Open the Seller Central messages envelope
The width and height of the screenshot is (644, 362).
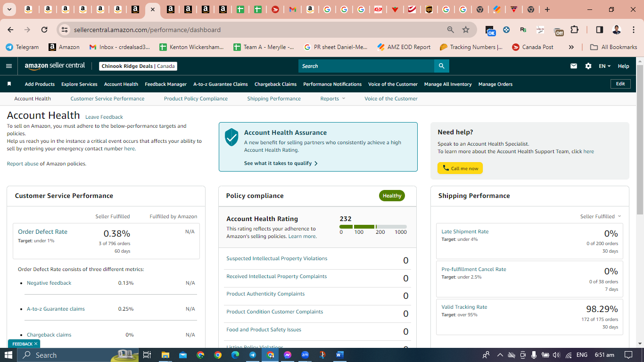[x=574, y=66]
